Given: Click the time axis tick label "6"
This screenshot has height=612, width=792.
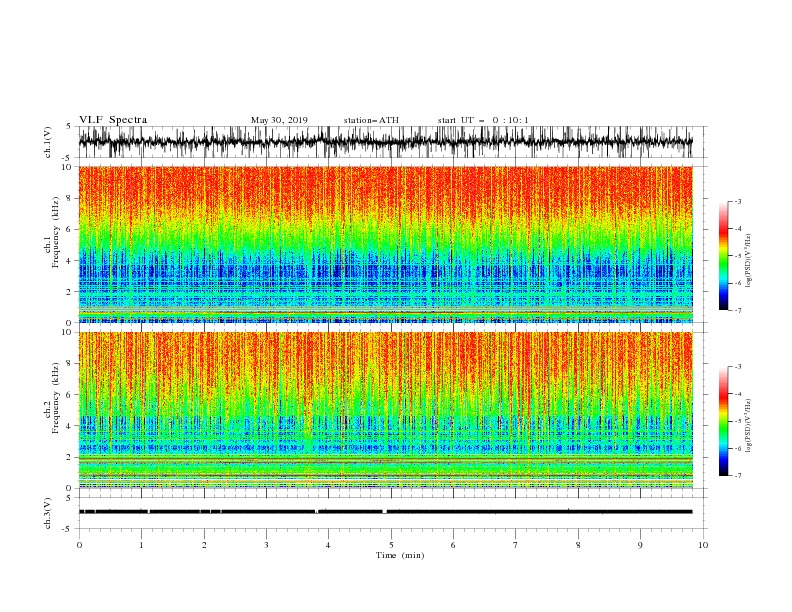Looking at the screenshot, I should point(453,545).
